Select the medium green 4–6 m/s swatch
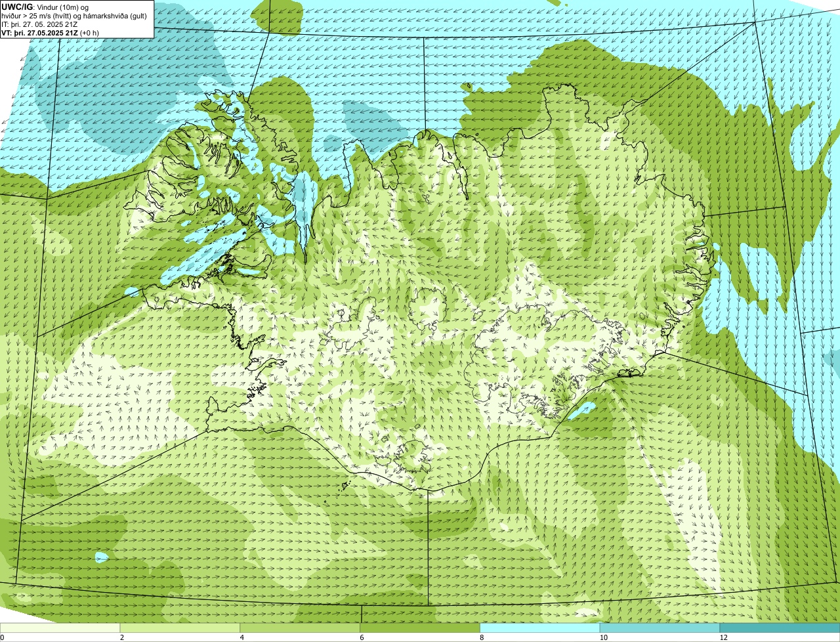The height and width of the screenshot is (642, 840). point(300,628)
